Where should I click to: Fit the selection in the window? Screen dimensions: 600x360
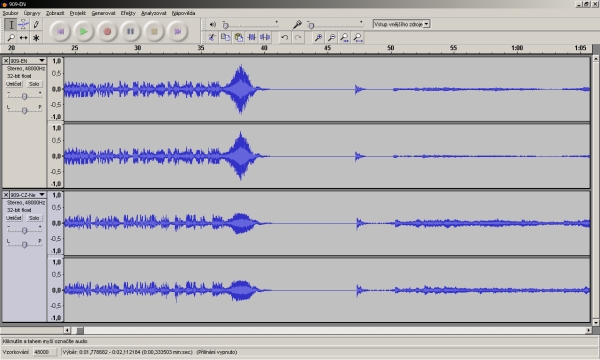[x=344, y=37]
